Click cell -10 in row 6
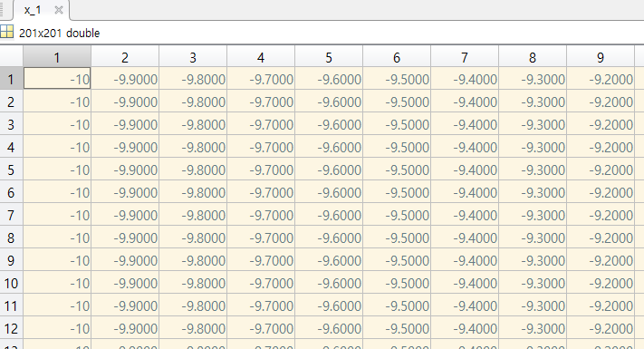This screenshot has width=644, height=349. click(x=57, y=191)
